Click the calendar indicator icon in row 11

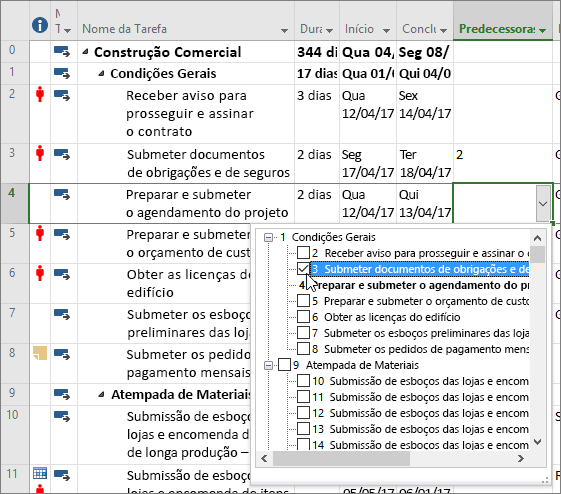(x=40, y=473)
